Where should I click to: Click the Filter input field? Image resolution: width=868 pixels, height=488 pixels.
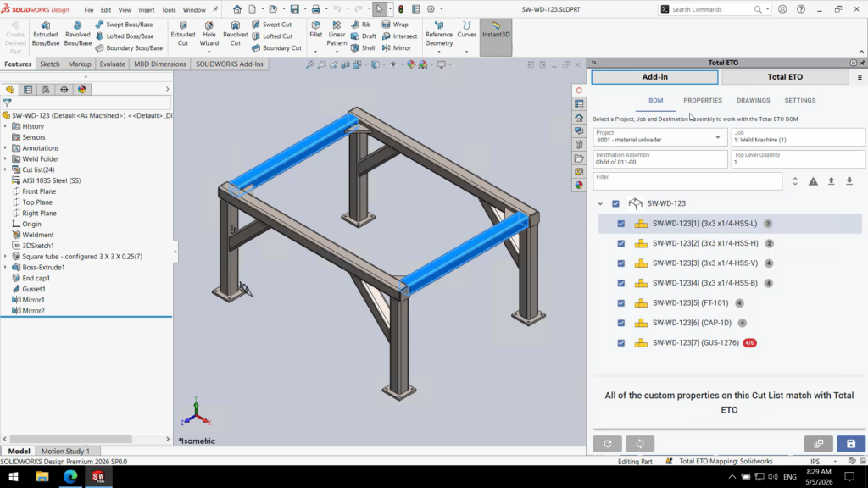tap(687, 181)
